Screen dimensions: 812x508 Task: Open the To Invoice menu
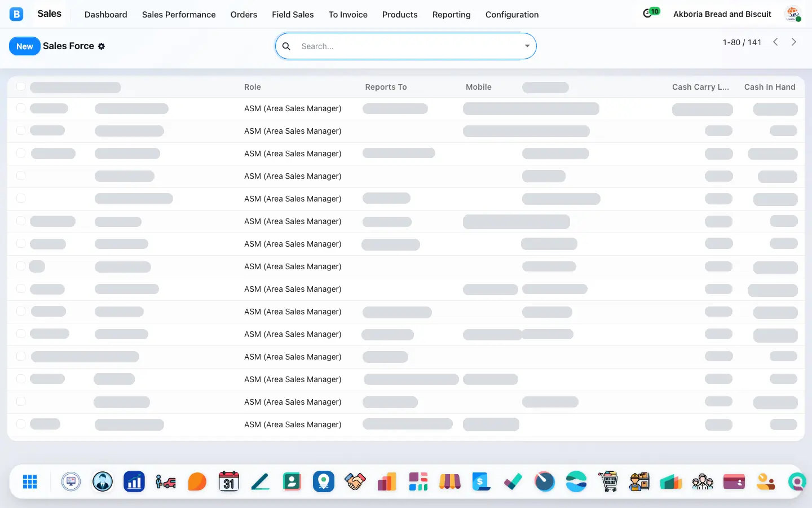[348, 15]
